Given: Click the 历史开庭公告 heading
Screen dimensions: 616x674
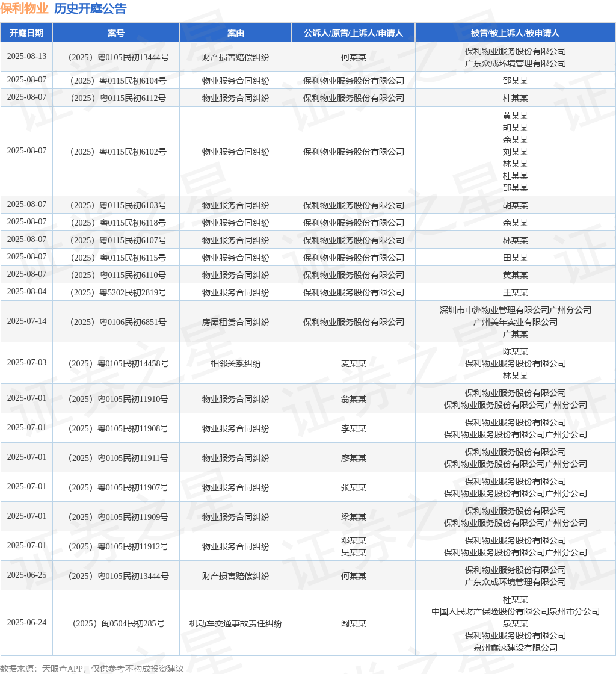Looking at the screenshot, I should click(x=90, y=8).
